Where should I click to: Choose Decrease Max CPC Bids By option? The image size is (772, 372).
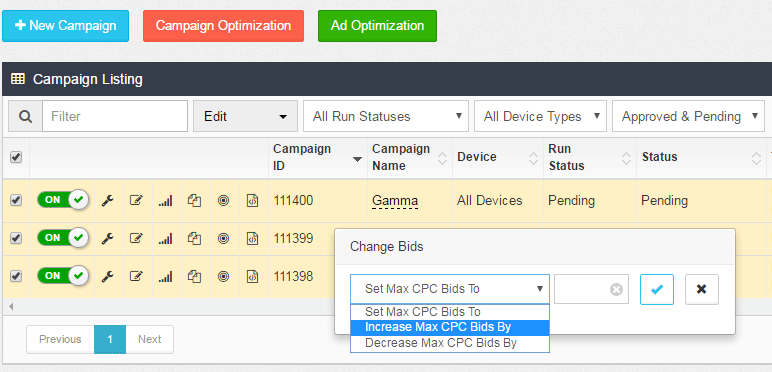pyautogui.click(x=450, y=343)
